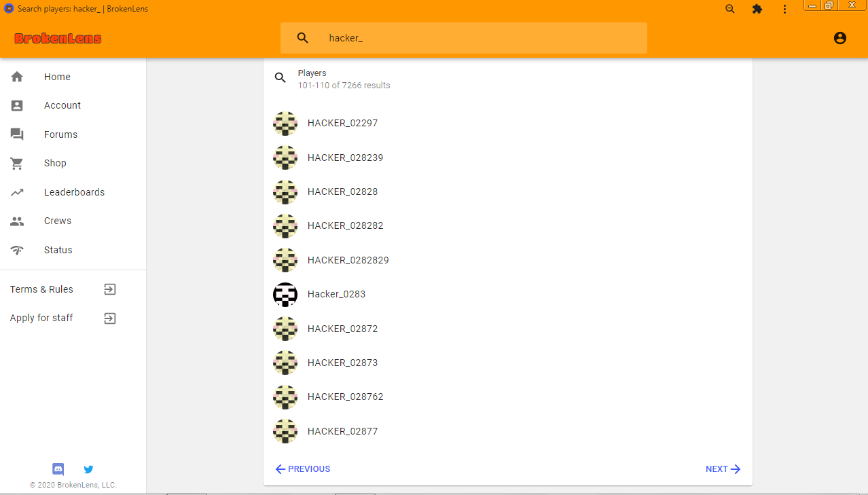
Task: Click the user account icon at top right
Action: pyautogui.click(x=840, y=38)
